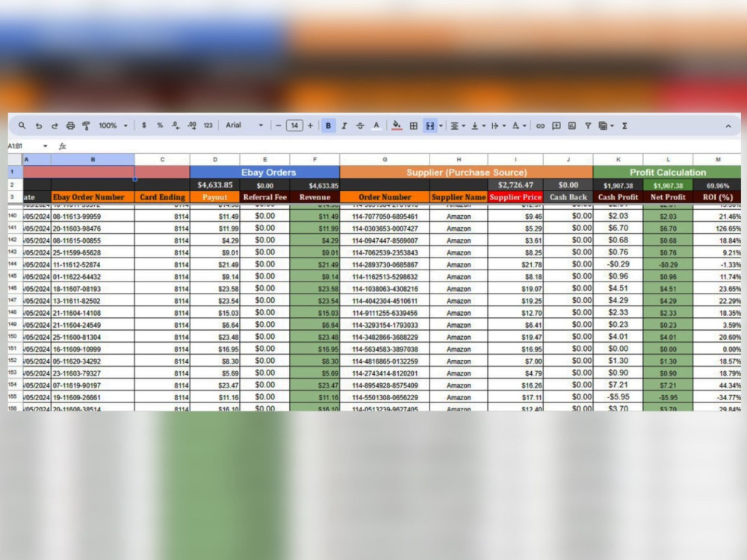
Task: Click the Cash Back column title
Action: point(568,197)
